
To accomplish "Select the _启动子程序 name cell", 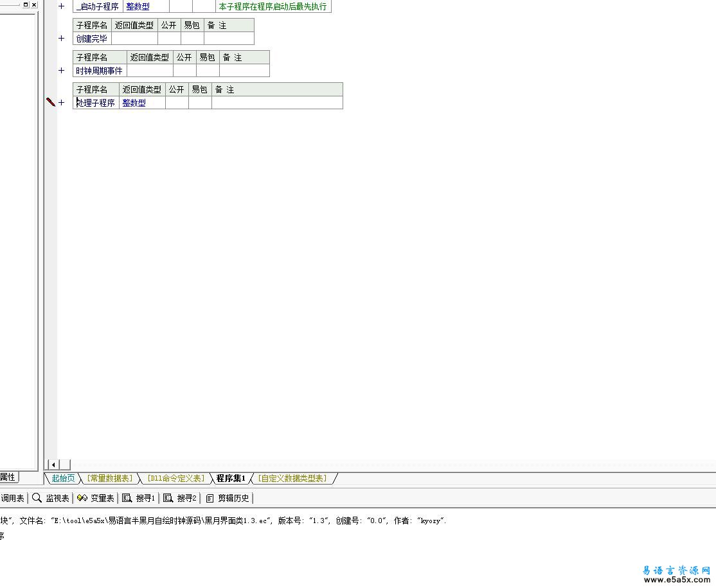I will tap(98, 6).
